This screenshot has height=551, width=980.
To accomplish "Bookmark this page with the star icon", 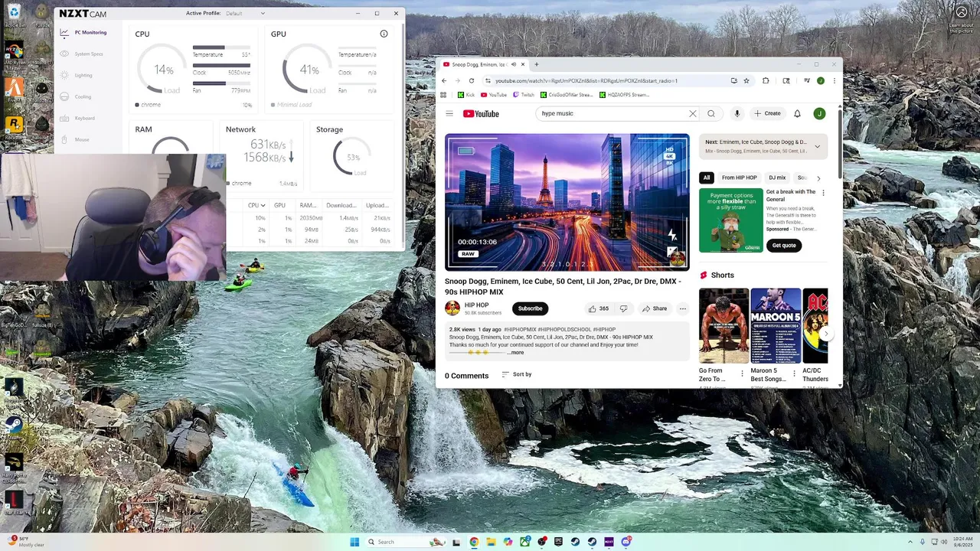I will click(x=746, y=80).
